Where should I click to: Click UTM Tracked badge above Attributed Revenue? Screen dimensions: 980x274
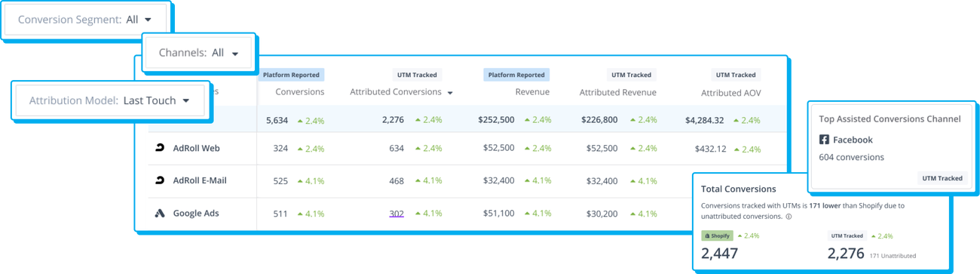point(632,75)
